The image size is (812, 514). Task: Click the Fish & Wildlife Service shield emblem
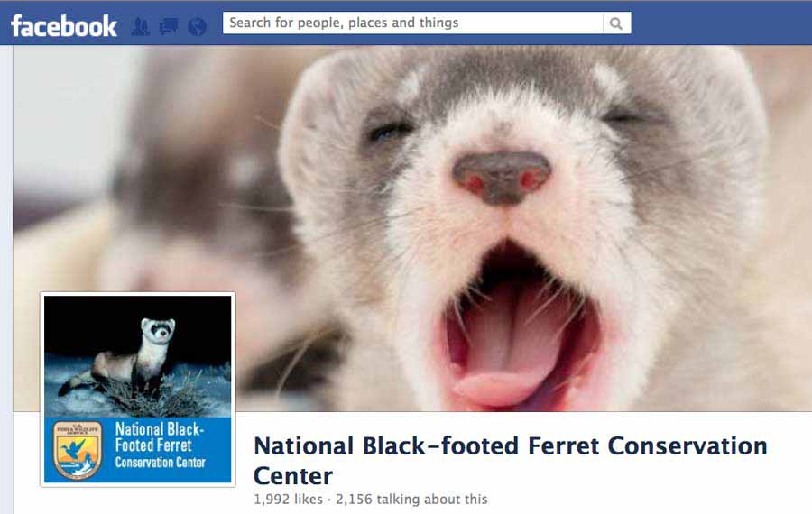pyautogui.click(x=78, y=450)
